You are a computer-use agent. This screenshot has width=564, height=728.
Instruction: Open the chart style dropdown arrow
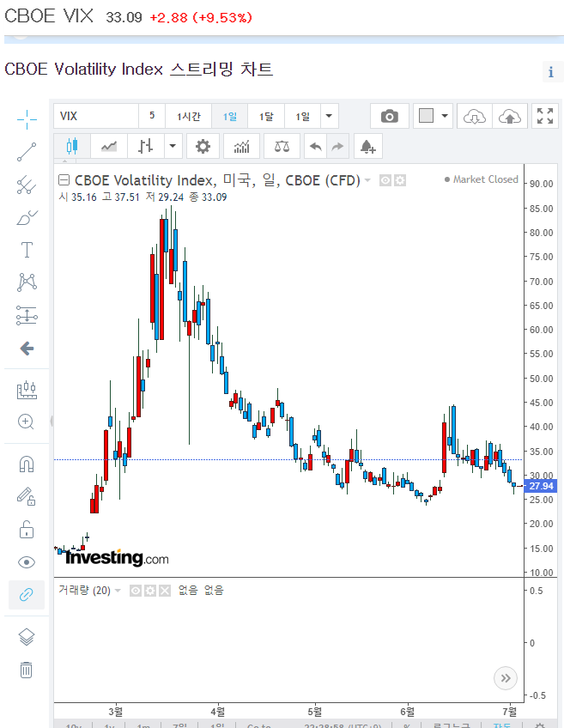[173, 146]
